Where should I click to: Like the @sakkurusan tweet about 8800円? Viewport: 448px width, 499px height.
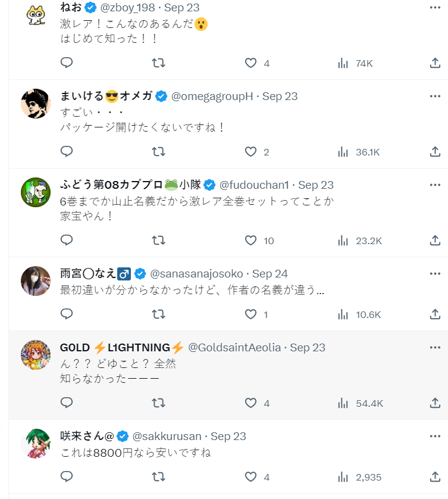pyautogui.click(x=251, y=476)
